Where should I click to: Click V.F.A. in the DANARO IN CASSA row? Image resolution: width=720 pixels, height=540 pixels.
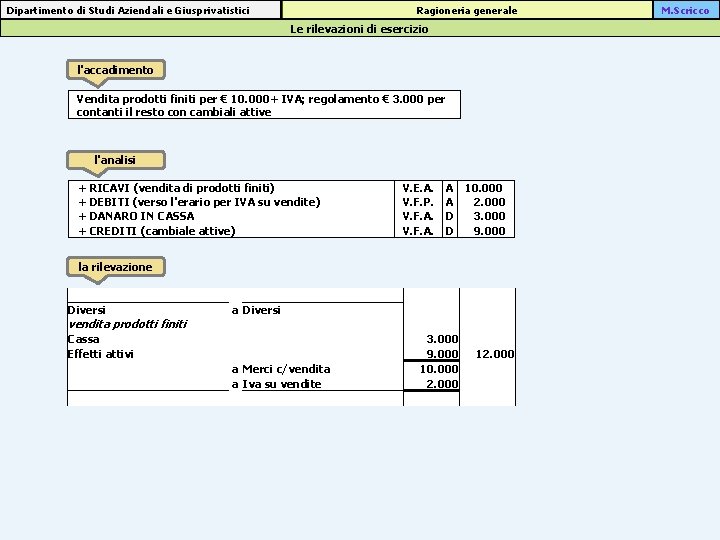coord(418,216)
